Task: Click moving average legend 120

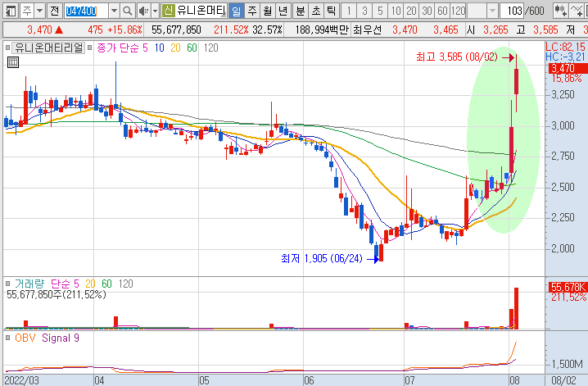Action: [211, 48]
